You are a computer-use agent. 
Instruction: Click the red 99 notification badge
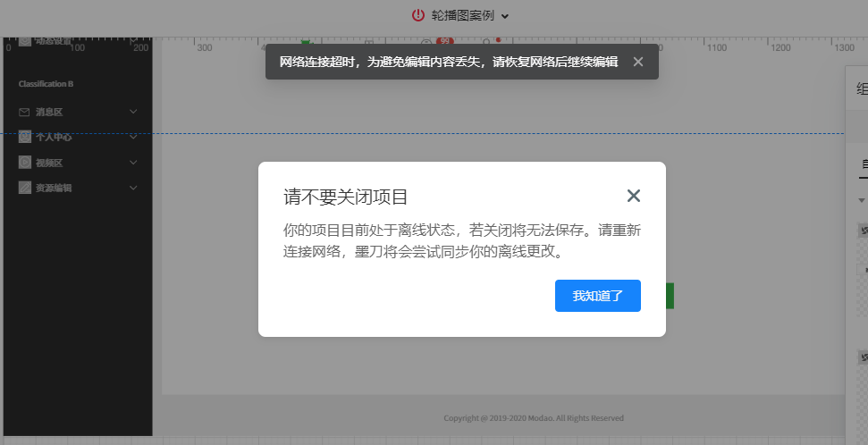coord(444,41)
